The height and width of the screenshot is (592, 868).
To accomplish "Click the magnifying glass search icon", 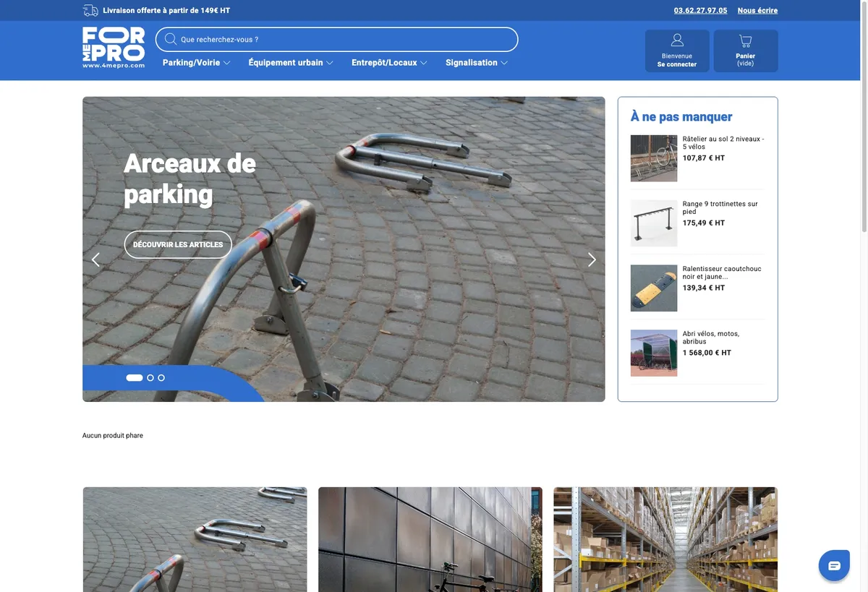I will point(171,39).
